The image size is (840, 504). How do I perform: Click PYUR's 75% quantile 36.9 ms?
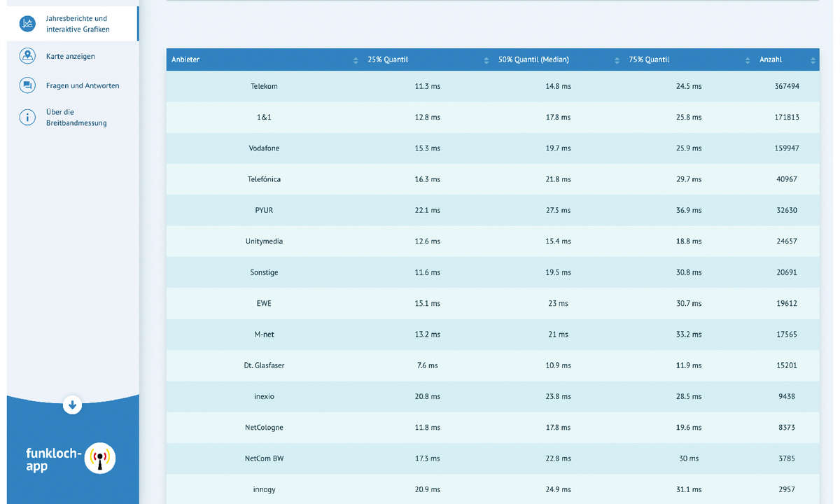pyautogui.click(x=689, y=210)
